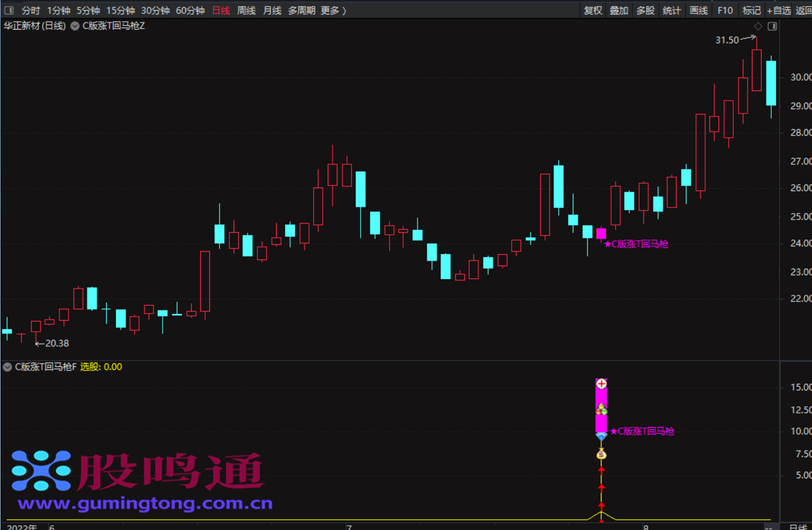Click the red plus signal icon
This screenshot has height=530, width=812.
(601, 383)
